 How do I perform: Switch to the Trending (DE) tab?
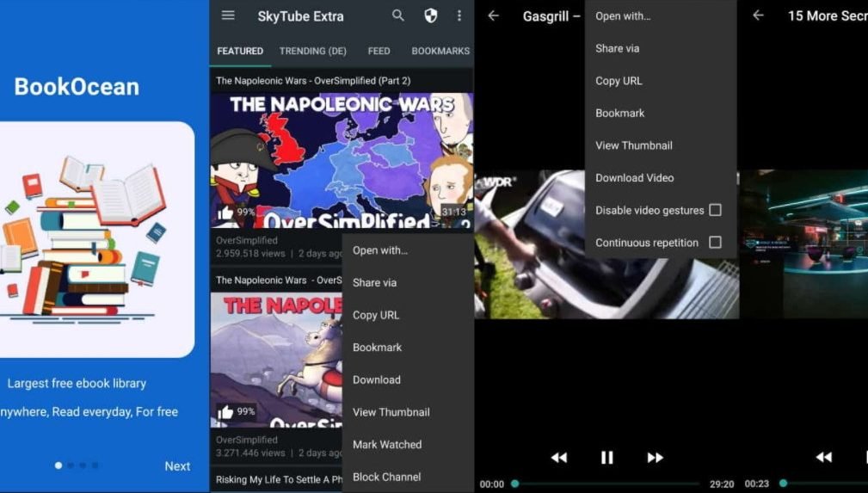pyautogui.click(x=314, y=51)
